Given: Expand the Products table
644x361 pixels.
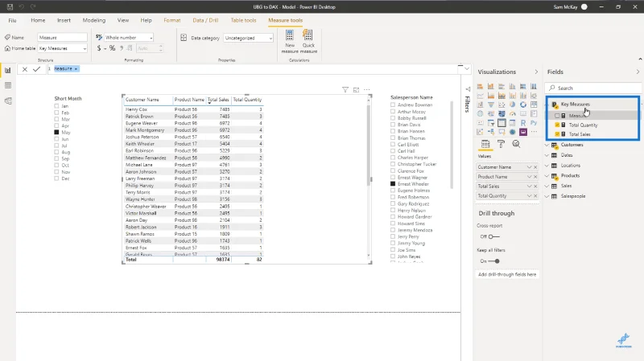Looking at the screenshot, I should 547,175.
